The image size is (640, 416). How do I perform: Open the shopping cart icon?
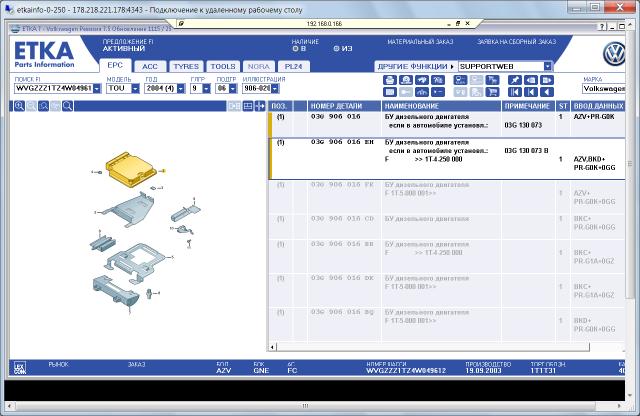(493, 92)
